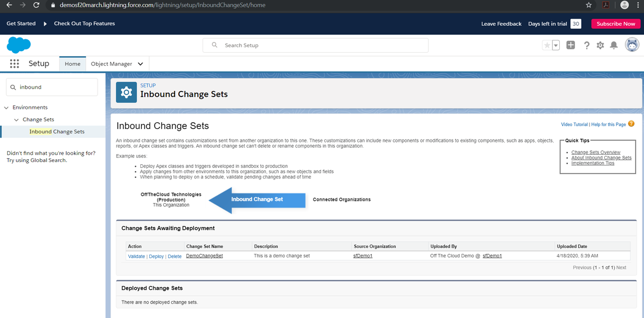
Task: Select Inbound Change Sets in the sidebar
Action: (57, 131)
